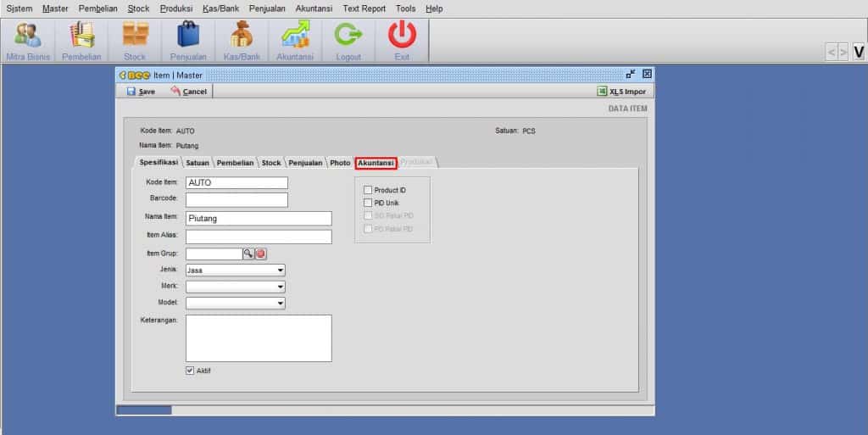868x435 pixels.
Task: Click the Item Alias input field
Action: coord(259,237)
